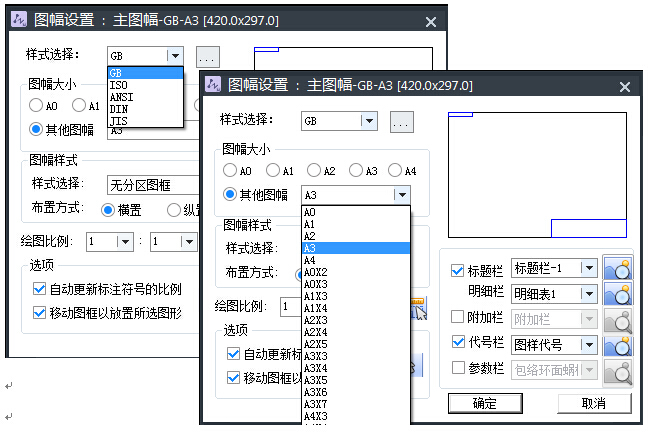Image resolution: width=651 pixels, height=433 pixels.
Task: Open the 明细表1 dropdown
Action: pyautogui.click(x=589, y=294)
